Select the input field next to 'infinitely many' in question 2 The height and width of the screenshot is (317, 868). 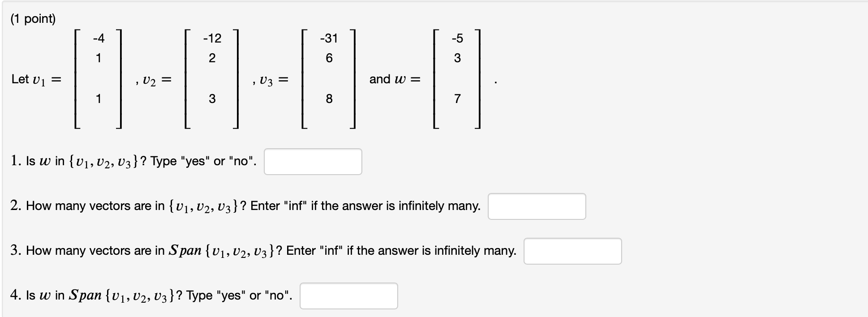click(x=537, y=206)
